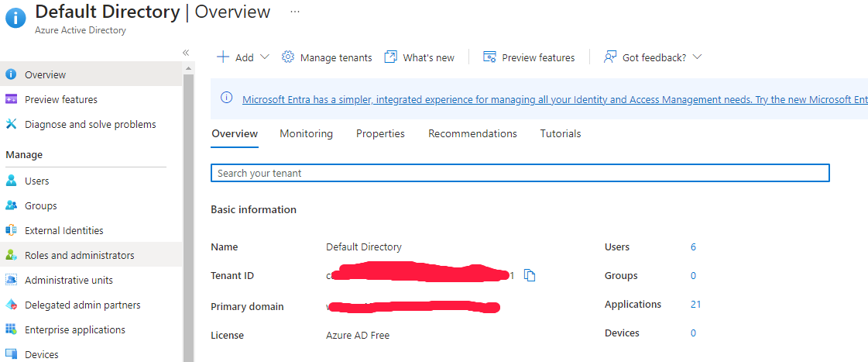The height and width of the screenshot is (362, 868).
Task: Click the sidebar vertical scrollbar thumb
Action: tap(188, 217)
